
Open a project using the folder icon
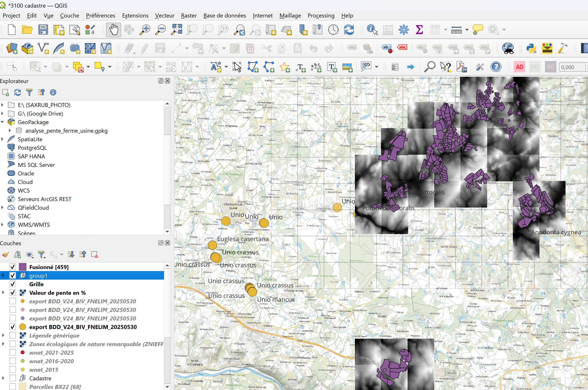(x=27, y=30)
